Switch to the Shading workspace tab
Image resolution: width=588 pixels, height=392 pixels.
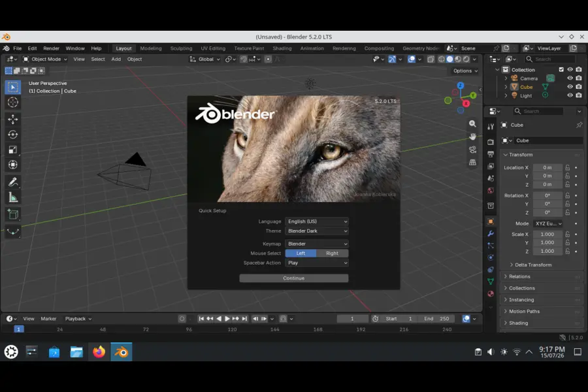(282, 48)
